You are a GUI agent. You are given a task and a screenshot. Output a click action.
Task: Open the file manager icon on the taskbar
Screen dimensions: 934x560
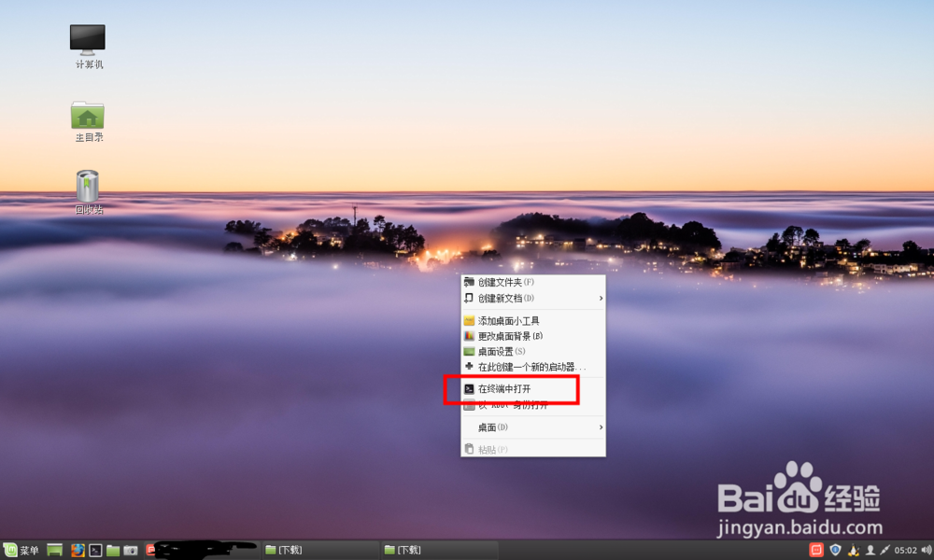click(112, 550)
